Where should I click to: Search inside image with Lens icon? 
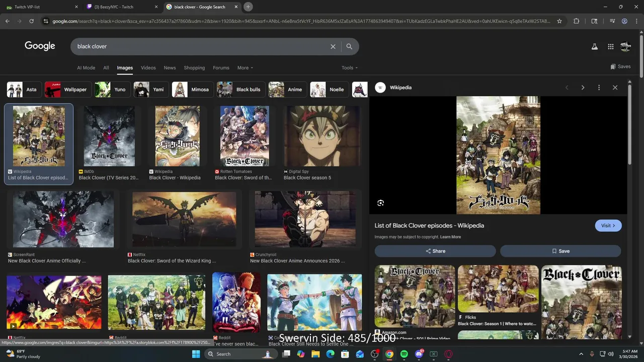coord(381,203)
